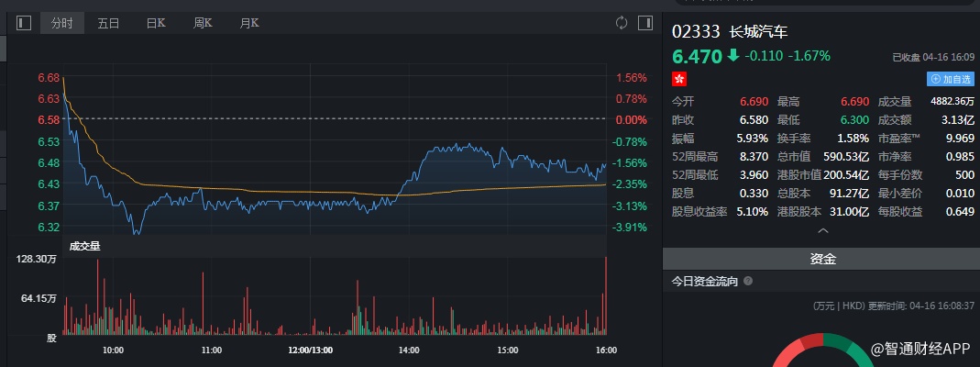
Task: Click the info icon beside 今日资金流向
Action: [748, 282]
